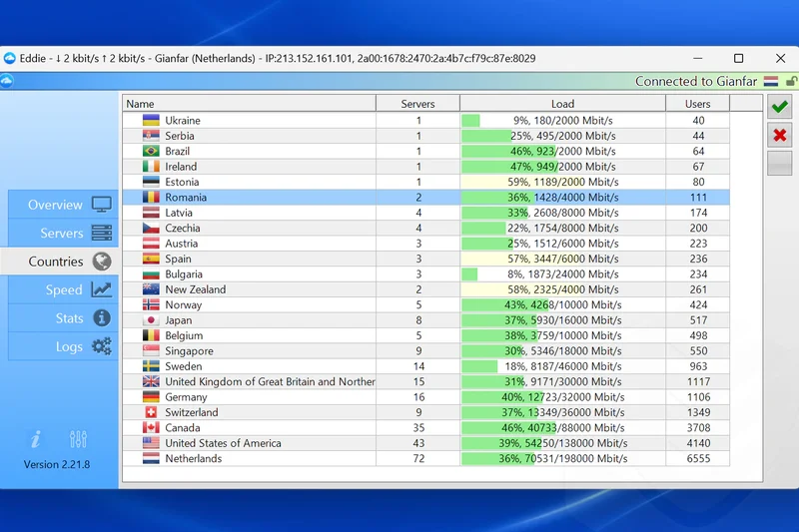The height and width of the screenshot is (532, 799).
Task: Click the Singapore flag icon
Action: pos(151,350)
